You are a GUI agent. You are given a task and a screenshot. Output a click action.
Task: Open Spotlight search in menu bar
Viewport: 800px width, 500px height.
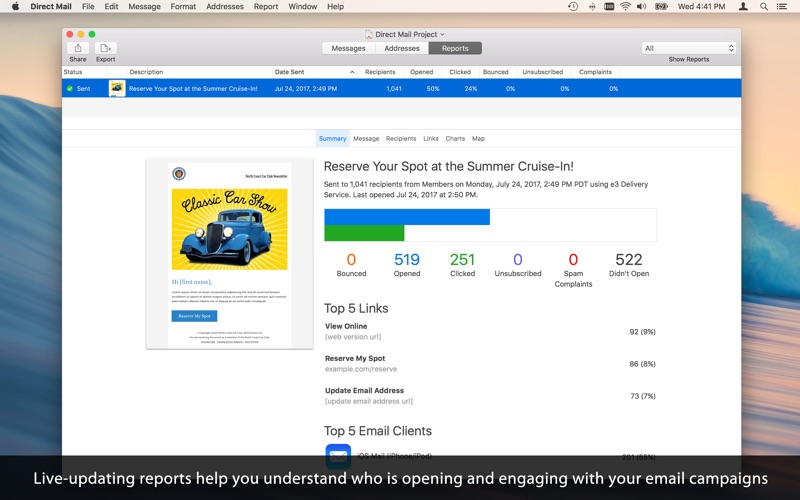click(x=764, y=7)
